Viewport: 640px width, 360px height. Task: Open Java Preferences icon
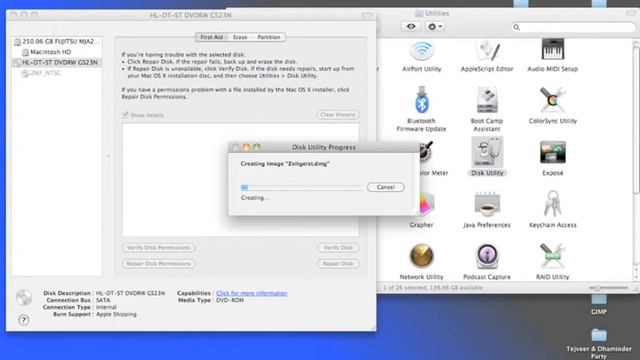487,204
